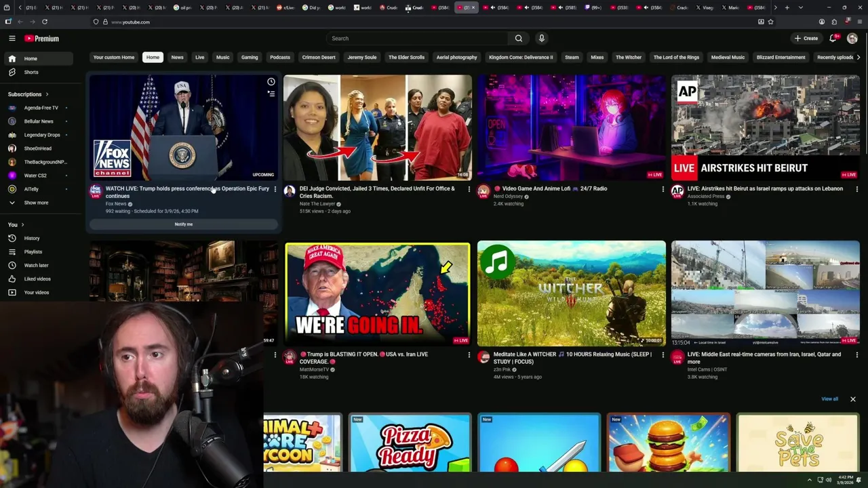
Task: Open options menu for DEI Judge video
Action: (469, 189)
